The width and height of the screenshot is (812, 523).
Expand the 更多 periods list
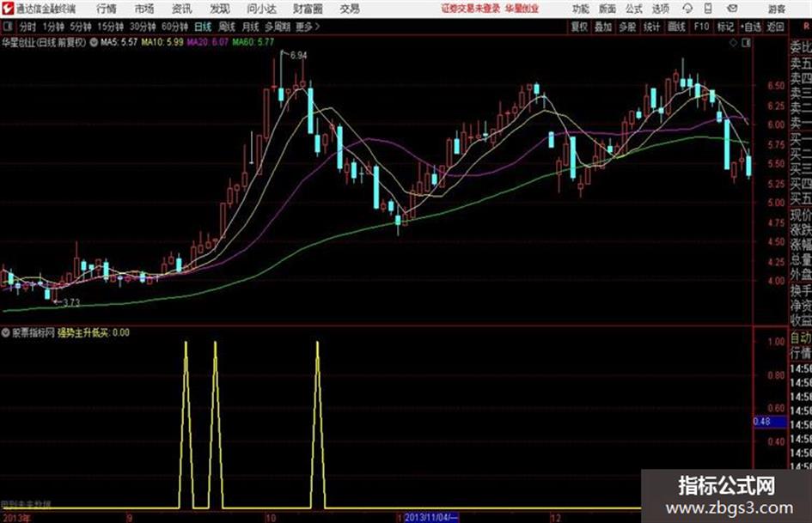point(308,27)
